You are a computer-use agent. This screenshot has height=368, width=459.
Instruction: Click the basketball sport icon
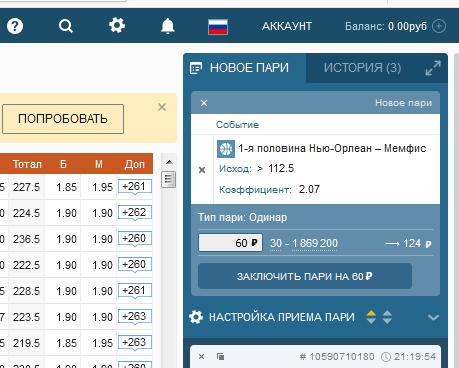click(226, 149)
